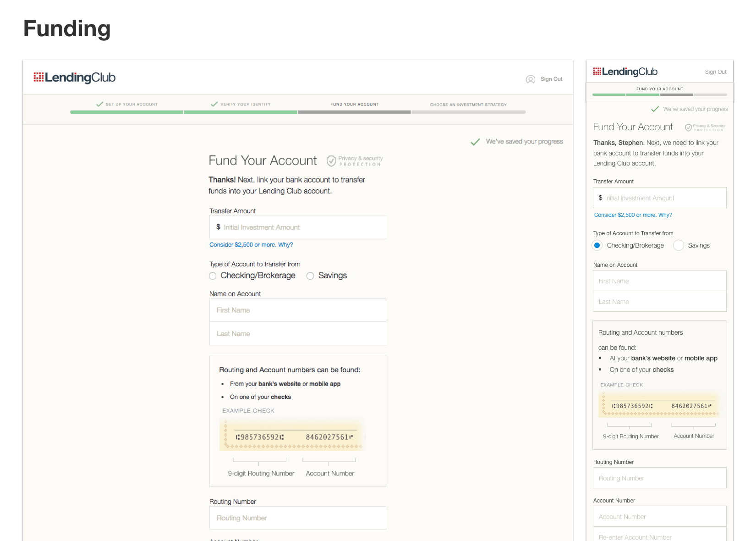Click the Last Name field in mobile form
Image resolution: width=756 pixels, height=541 pixels.
[x=660, y=301]
